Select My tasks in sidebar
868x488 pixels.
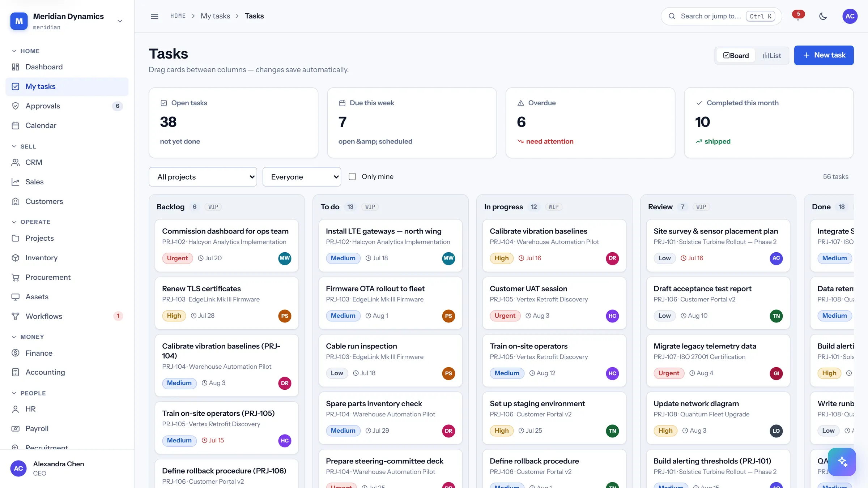(x=67, y=86)
